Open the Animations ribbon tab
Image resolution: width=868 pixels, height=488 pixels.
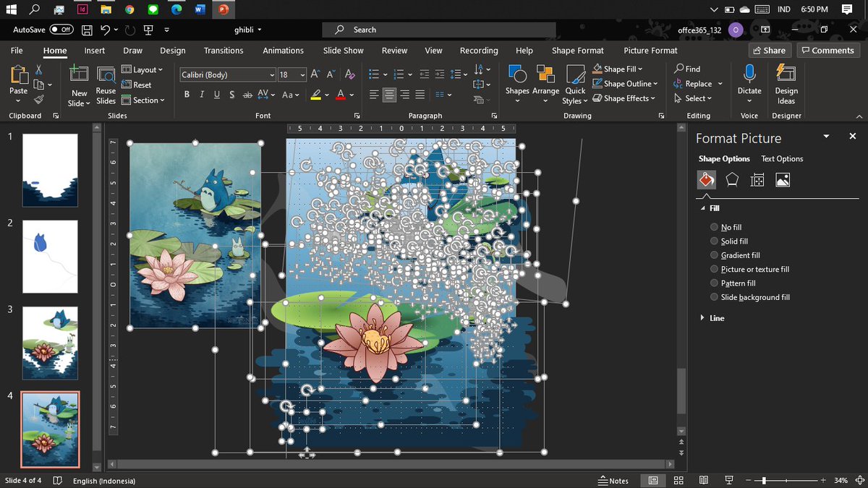[283, 51]
